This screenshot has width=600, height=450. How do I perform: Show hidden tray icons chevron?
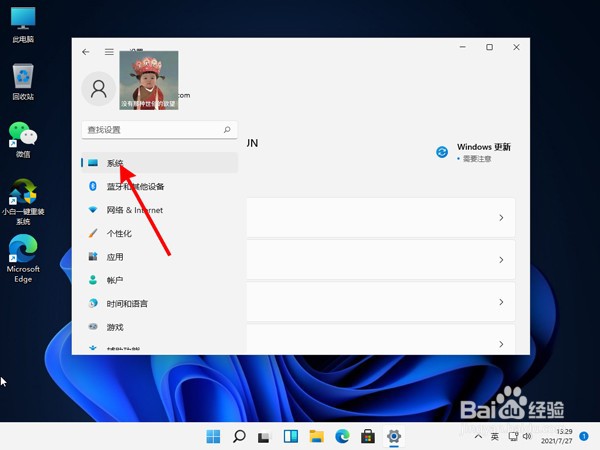point(478,436)
